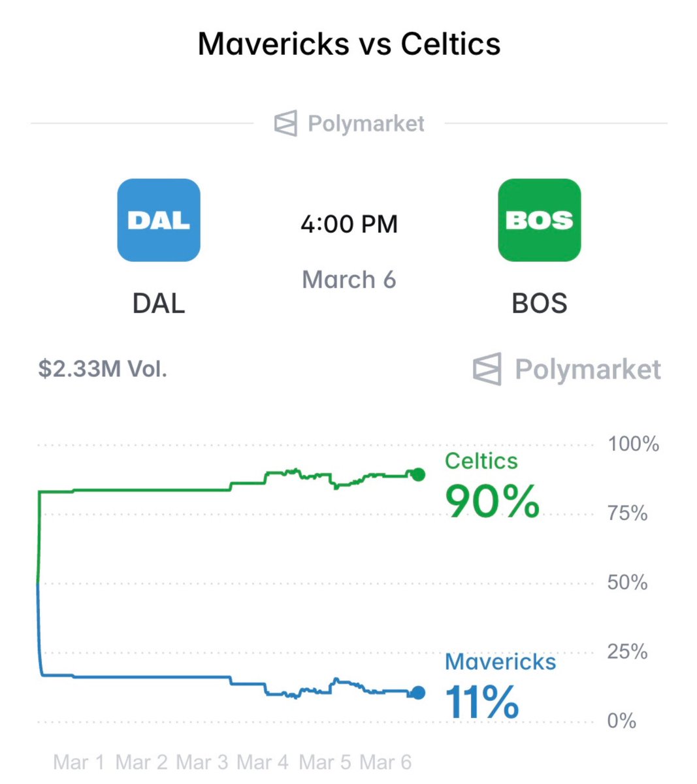Click the March 6 game date
The height and width of the screenshot is (784, 697).
point(349,280)
